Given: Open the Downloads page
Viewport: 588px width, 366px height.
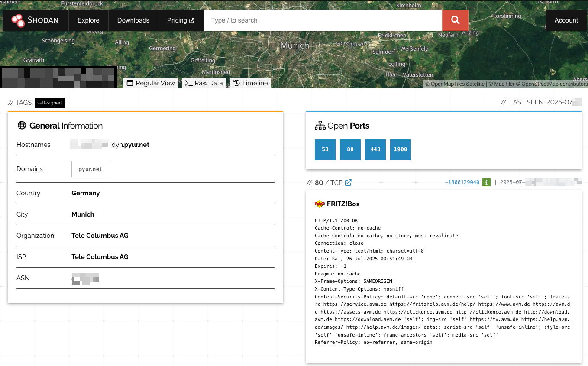Looking at the screenshot, I should (x=133, y=20).
